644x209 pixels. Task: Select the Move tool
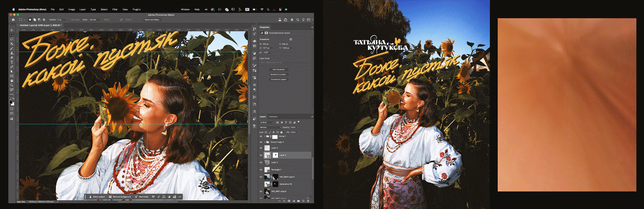pyautogui.click(x=11, y=29)
